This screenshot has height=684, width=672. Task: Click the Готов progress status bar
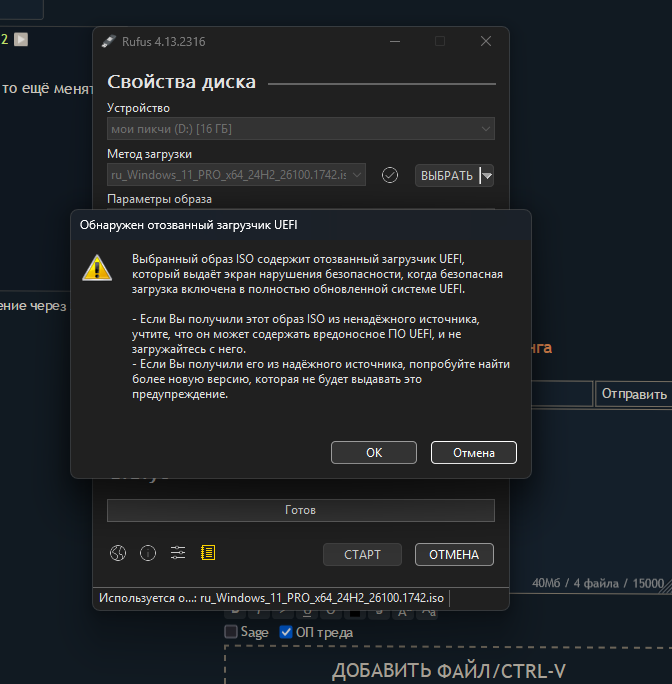[x=301, y=510]
